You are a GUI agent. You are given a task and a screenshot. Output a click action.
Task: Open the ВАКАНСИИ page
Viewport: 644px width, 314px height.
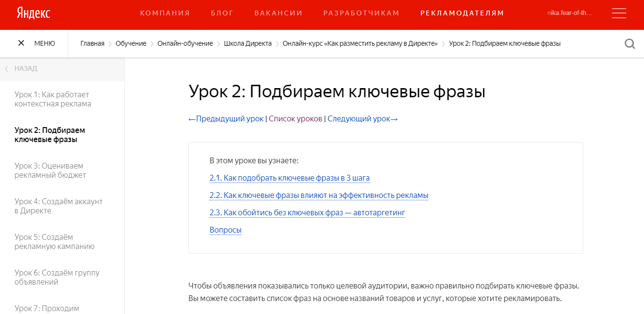coord(278,13)
